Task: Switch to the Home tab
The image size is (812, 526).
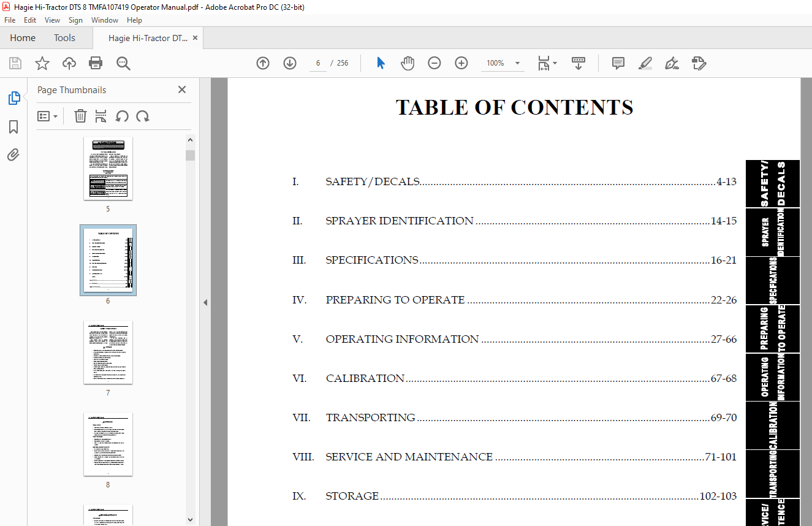Action: click(23, 38)
